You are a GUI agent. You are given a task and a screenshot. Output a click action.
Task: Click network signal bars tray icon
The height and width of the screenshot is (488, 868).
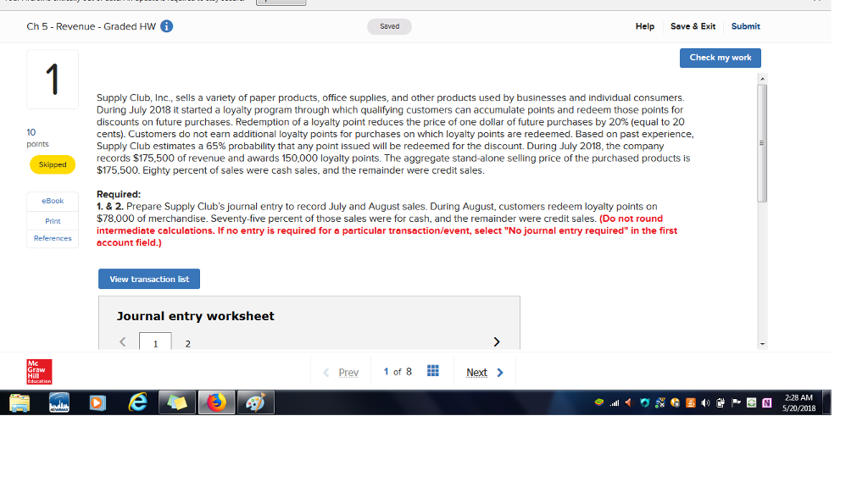[614, 402]
